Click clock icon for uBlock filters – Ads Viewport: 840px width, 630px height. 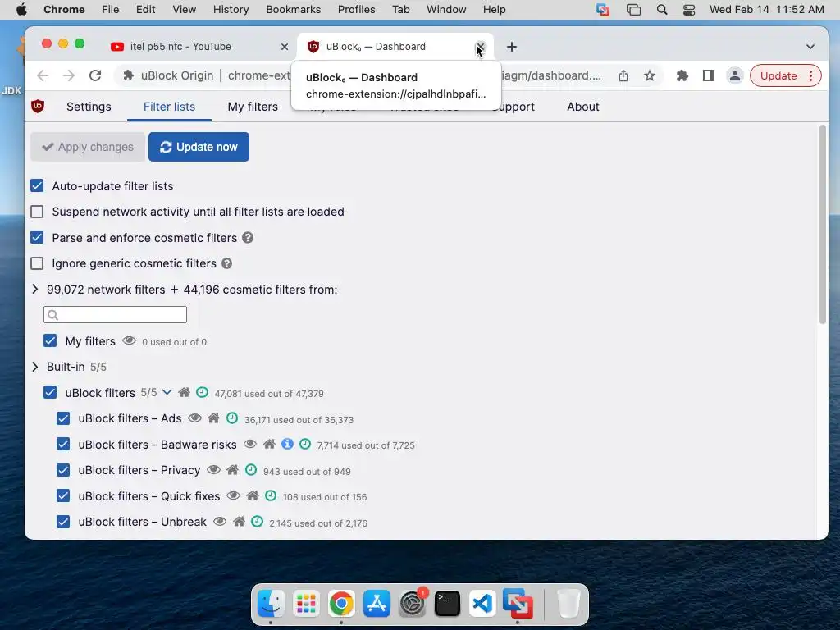[x=232, y=418]
